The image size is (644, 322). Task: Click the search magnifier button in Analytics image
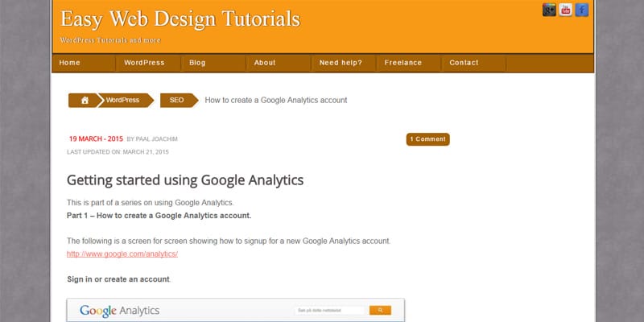point(380,310)
